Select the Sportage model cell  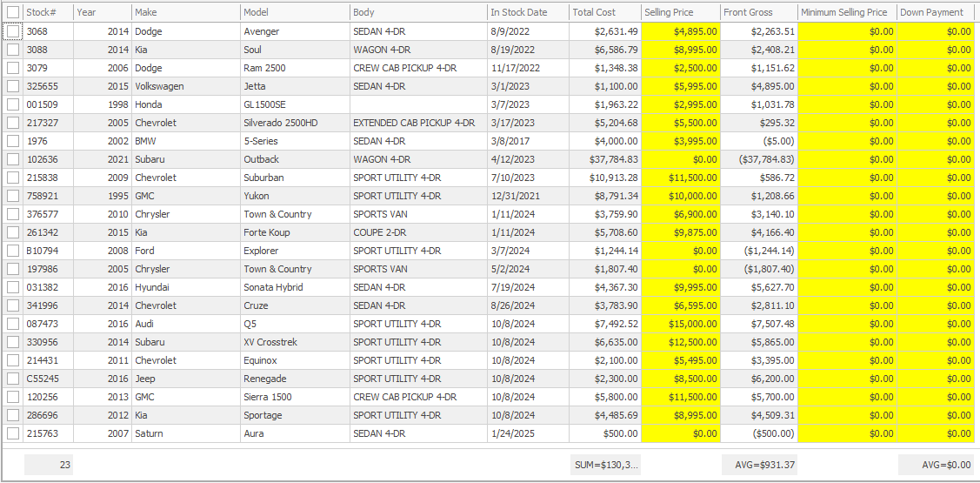pyautogui.click(x=295, y=415)
